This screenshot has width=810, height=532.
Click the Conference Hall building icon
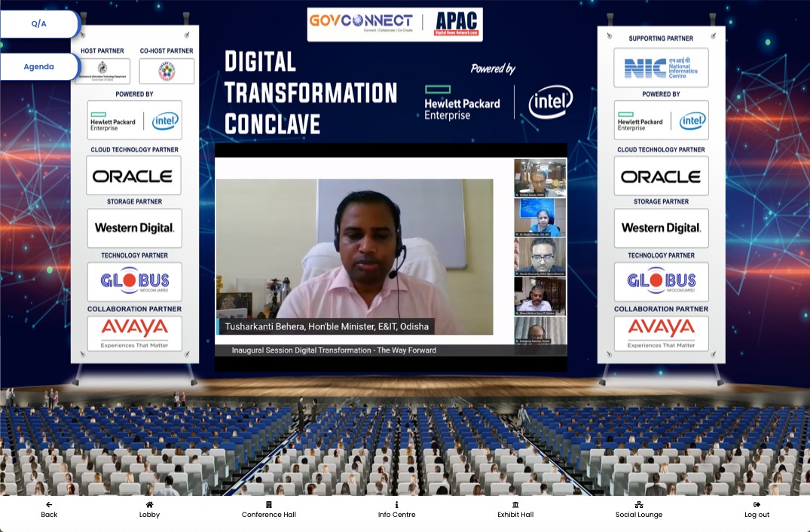pos(269,505)
